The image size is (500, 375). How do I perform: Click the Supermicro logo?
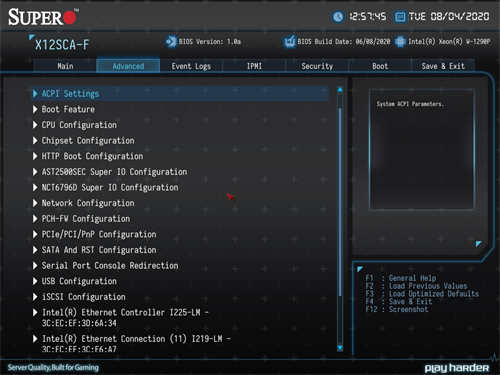[x=43, y=17]
